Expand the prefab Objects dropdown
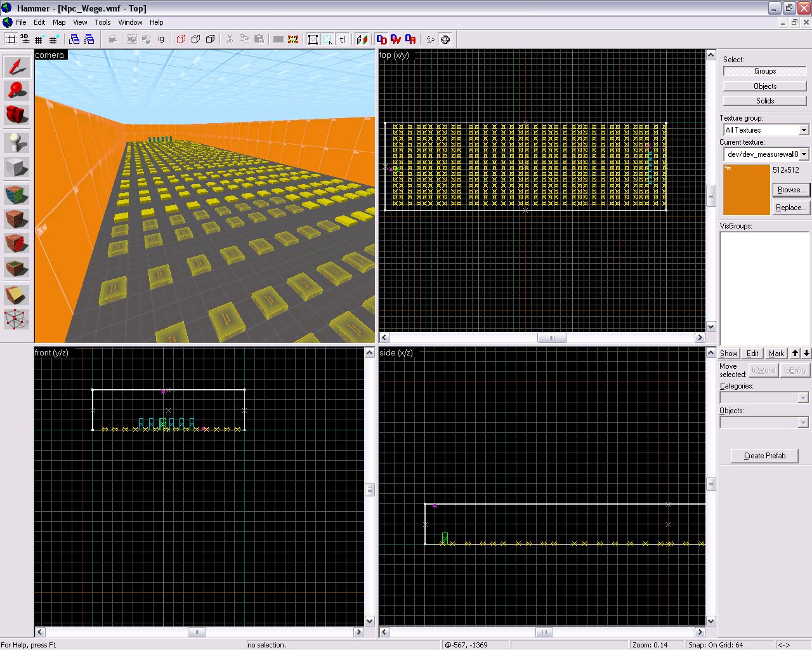 click(803, 423)
